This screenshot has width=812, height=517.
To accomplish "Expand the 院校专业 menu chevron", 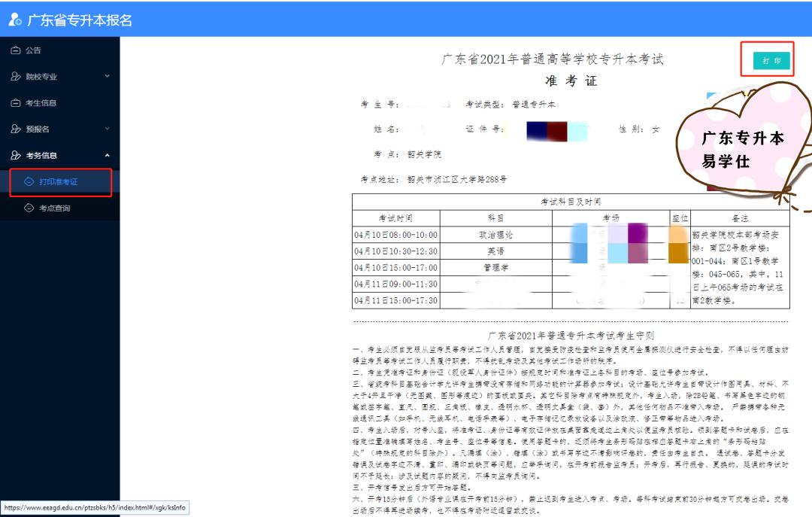I will [x=106, y=76].
